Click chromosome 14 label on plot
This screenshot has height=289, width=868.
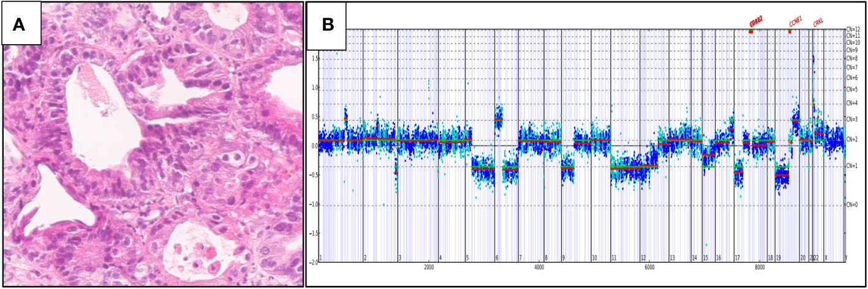[x=695, y=258]
